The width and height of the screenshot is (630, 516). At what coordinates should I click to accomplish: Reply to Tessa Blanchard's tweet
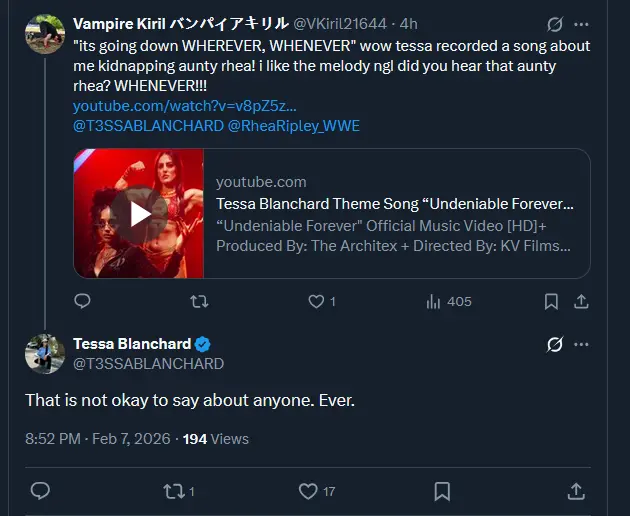[x=40, y=490]
